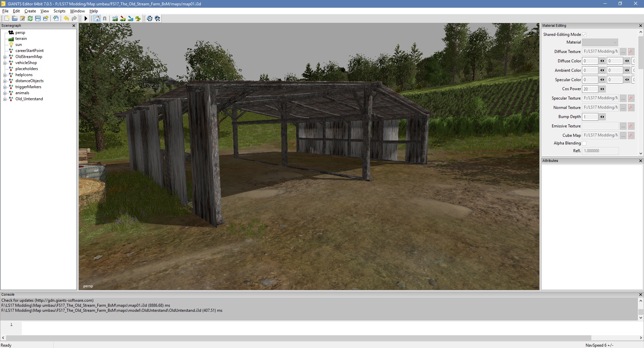Screen dimensions: 644x348
Task: Open the Scripts menu
Action: pos(59,11)
